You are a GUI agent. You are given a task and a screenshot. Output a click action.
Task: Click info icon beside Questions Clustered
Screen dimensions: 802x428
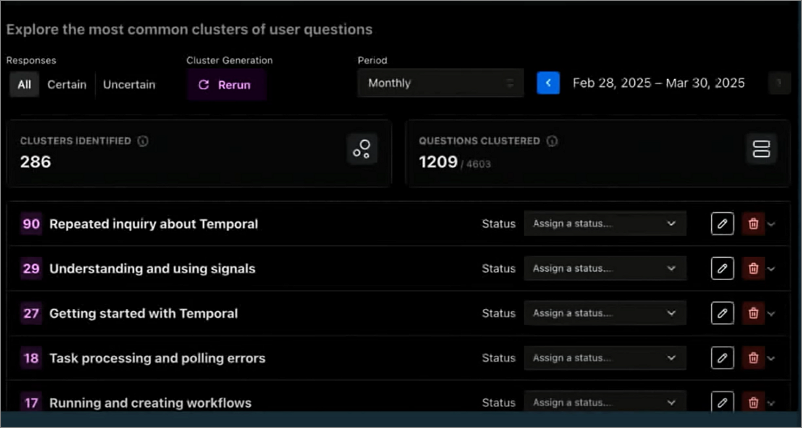tap(552, 141)
